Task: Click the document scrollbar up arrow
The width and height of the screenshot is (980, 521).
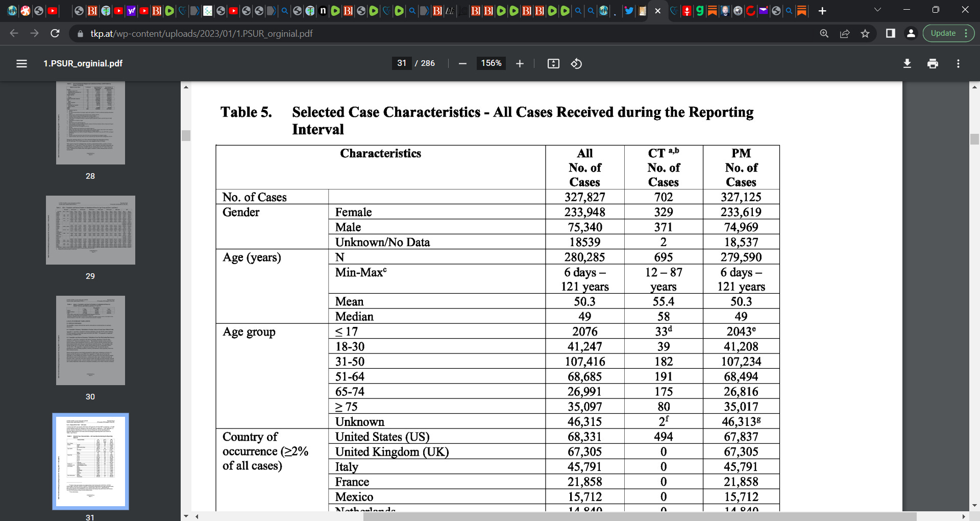Action: click(974, 87)
